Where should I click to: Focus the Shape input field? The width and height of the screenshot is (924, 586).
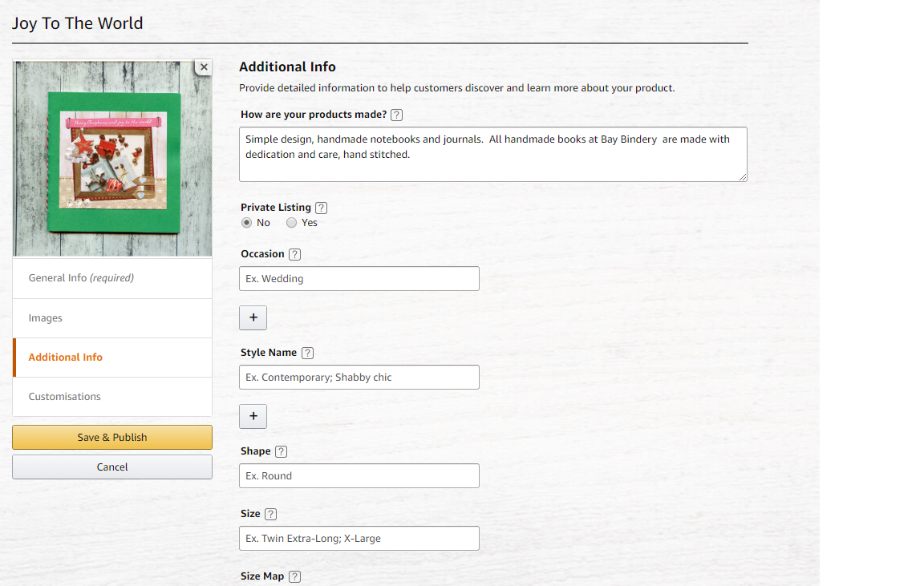click(x=359, y=476)
